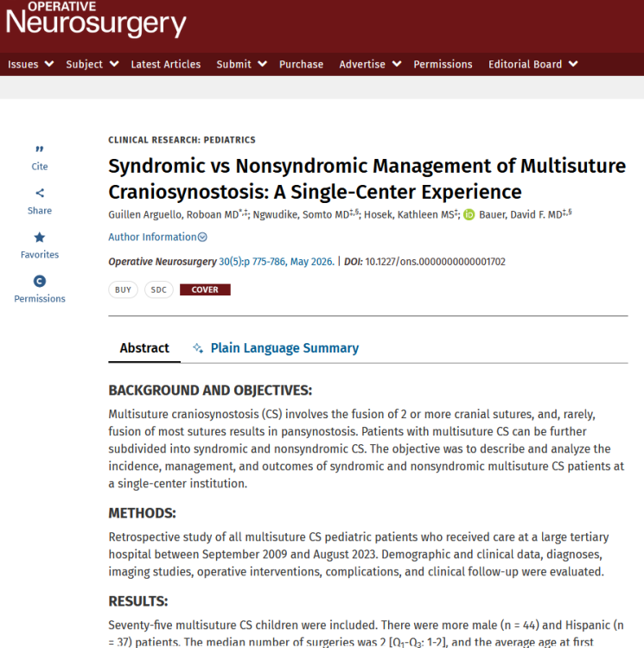The width and height of the screenshot is (644, 648).
Task: Open the Advertise menu item
Action: 362,64
